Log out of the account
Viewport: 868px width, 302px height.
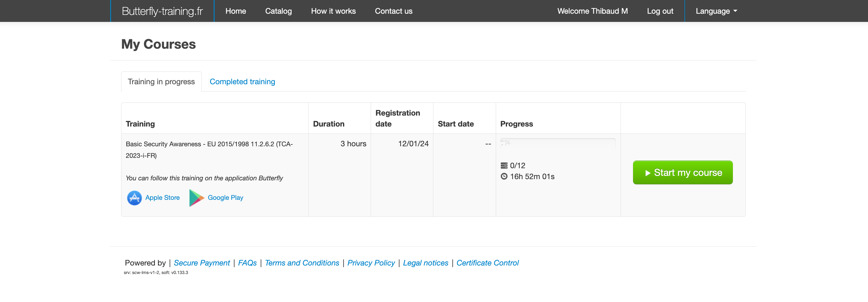[660, 11]
